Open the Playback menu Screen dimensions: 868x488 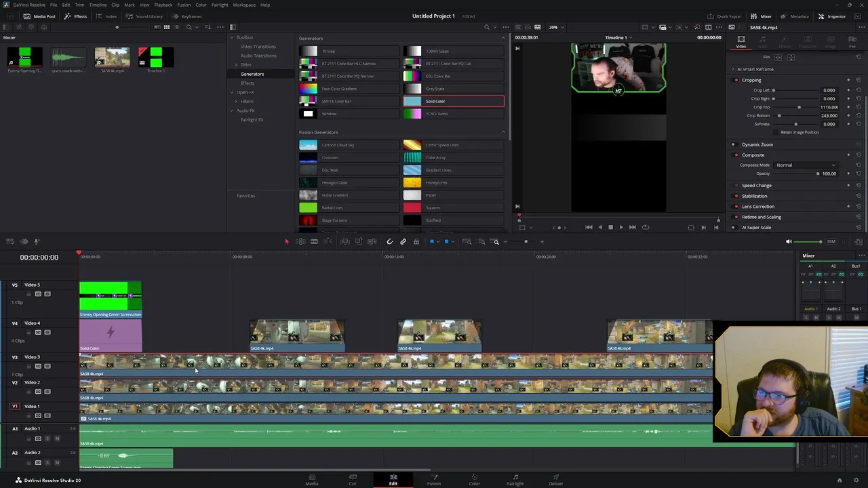click(x=163, y=5)
